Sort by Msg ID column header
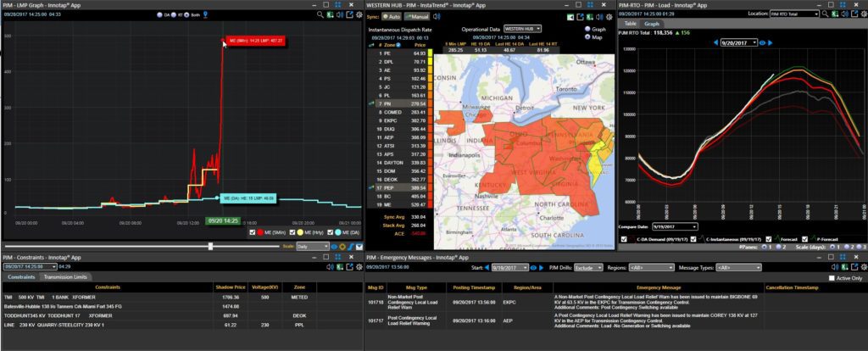The height and width of the screenshot is (351, 868). [377, 288]
